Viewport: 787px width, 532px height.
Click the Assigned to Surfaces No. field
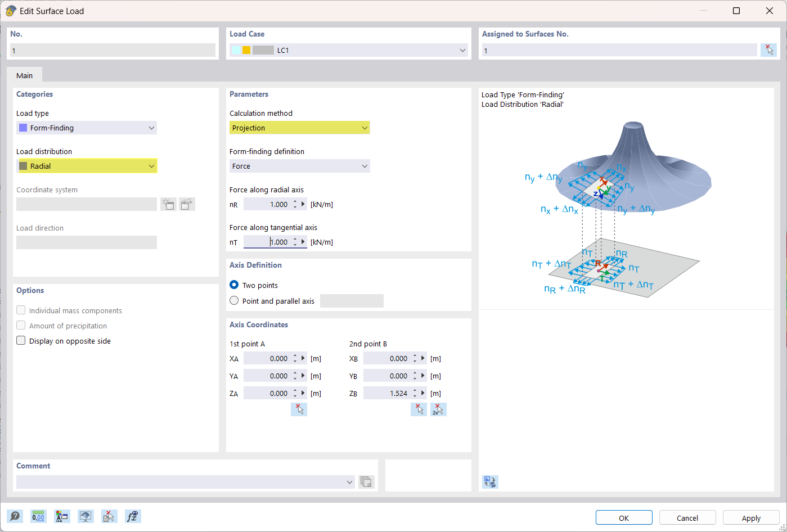[619, 50]
